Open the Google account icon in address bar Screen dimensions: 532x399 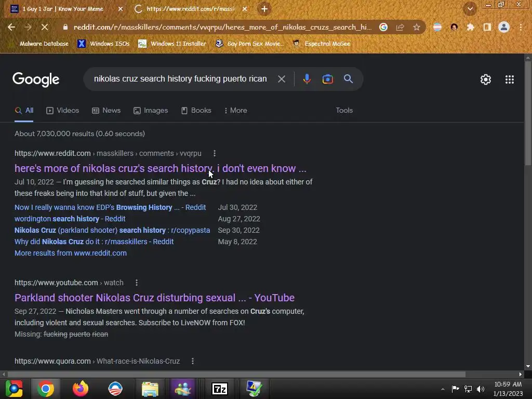(383, 27)
